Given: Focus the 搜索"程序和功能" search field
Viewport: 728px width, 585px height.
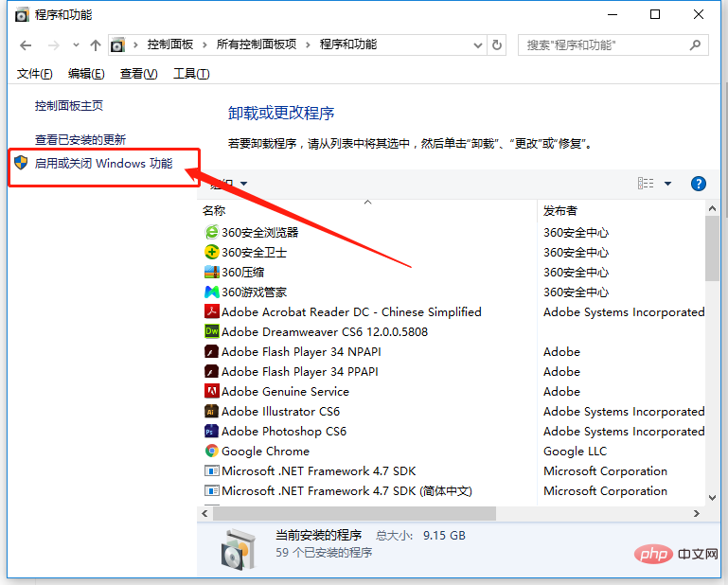Looking at the screenshot, I should 613,45.
